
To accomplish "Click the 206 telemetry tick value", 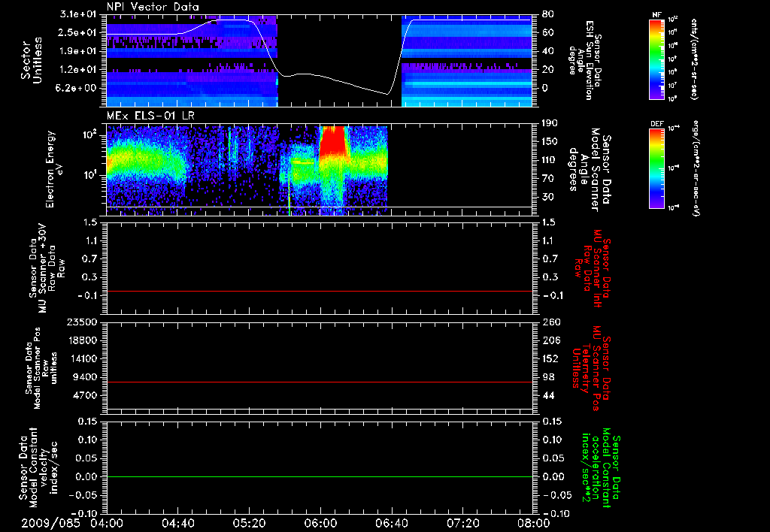I will 550,340.
